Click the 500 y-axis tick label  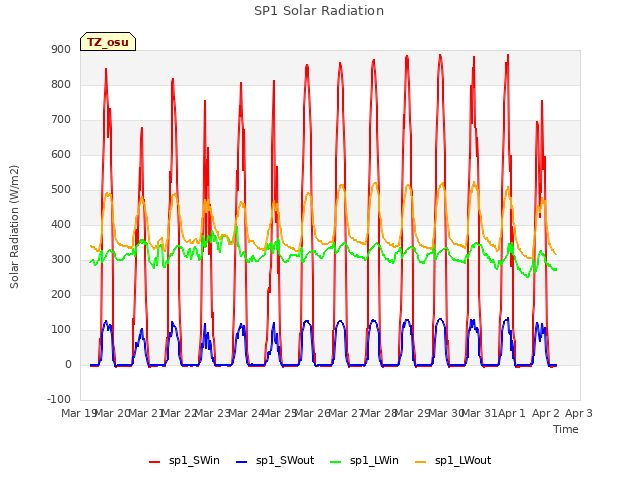pos(61,189)
